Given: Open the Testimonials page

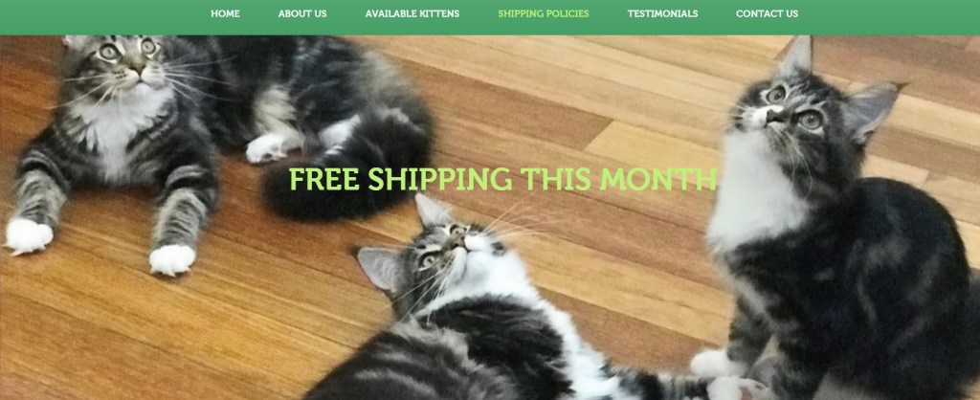Looking at the screenshot, I should tap(662, 13).
